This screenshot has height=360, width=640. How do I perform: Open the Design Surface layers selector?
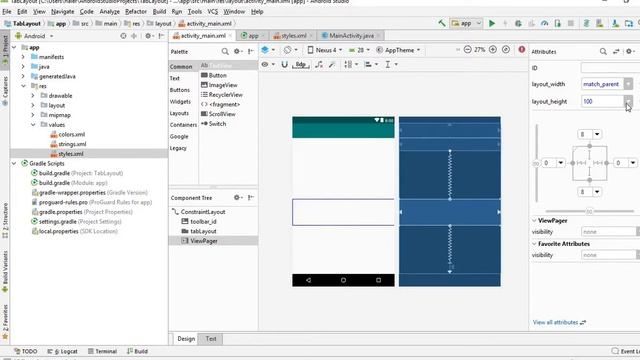[x=267, y=50]
